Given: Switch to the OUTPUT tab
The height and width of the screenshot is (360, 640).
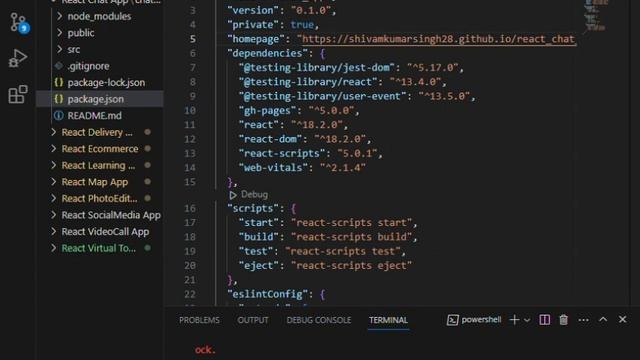Looking at the screenshot, I should (x=253, y=320).
